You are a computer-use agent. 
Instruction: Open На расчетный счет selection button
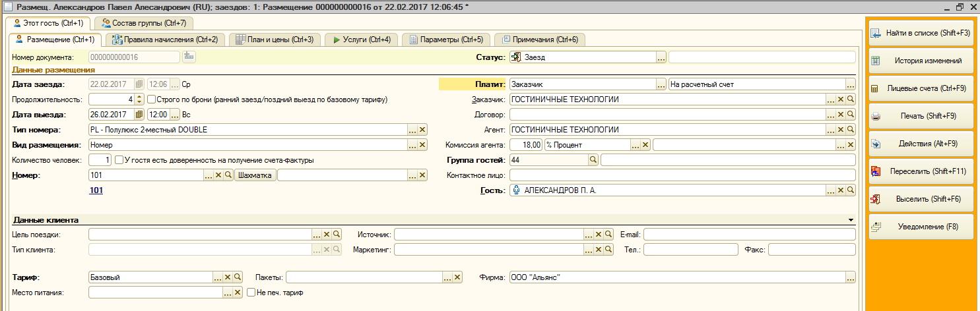tap(851, 84)
